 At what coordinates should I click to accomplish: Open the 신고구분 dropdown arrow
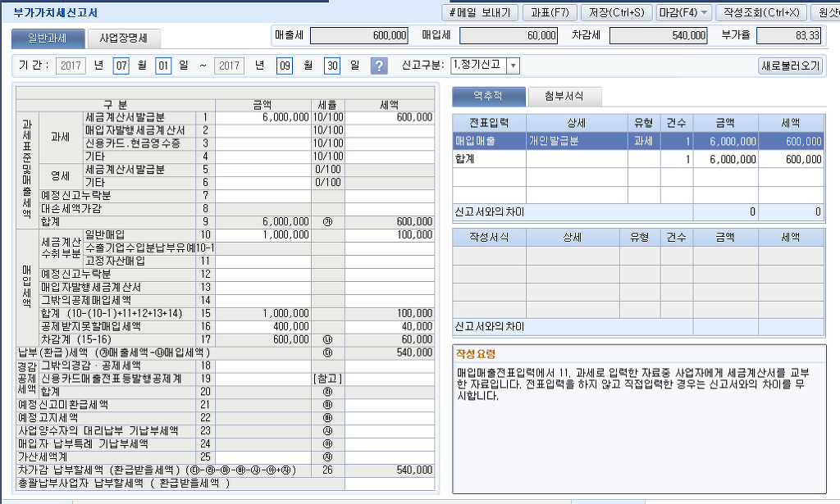click(x=513, y=66)
